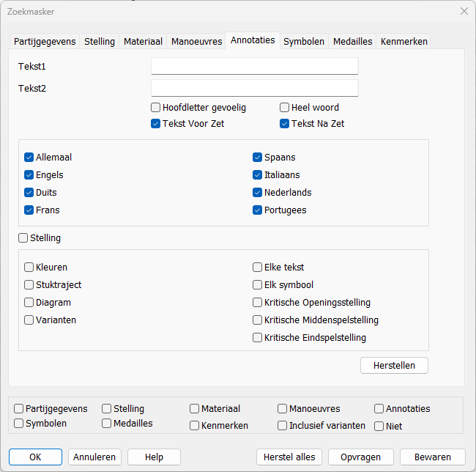Click the Tekst2 input field
The height and width of the screenshot is (472, 476).
[255, 88]
